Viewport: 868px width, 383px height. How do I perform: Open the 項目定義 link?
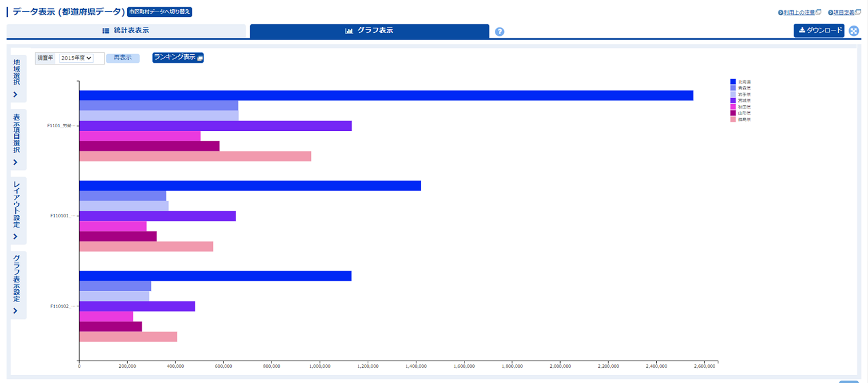[x=845, y=12]
